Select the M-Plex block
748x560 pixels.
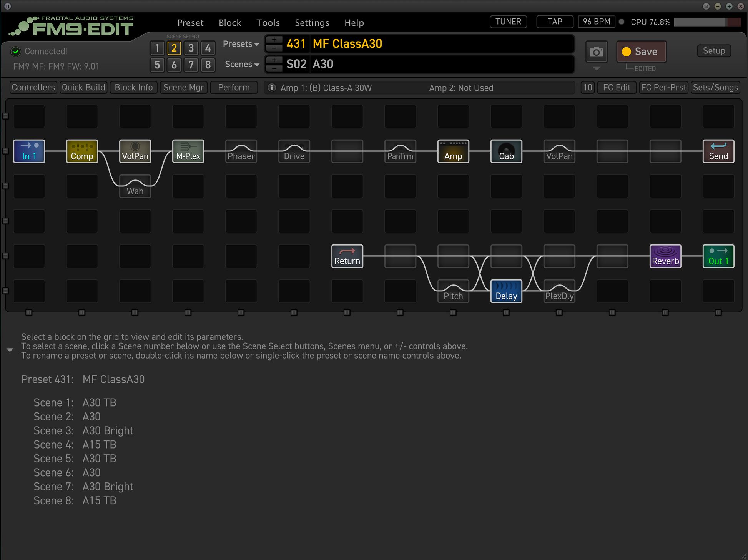point(188,151)
